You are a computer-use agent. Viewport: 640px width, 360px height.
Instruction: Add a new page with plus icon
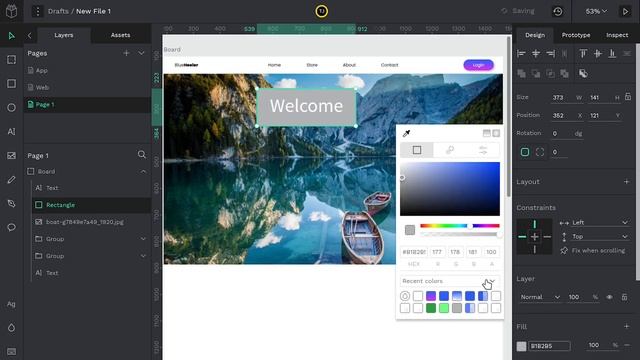[126, 53]
